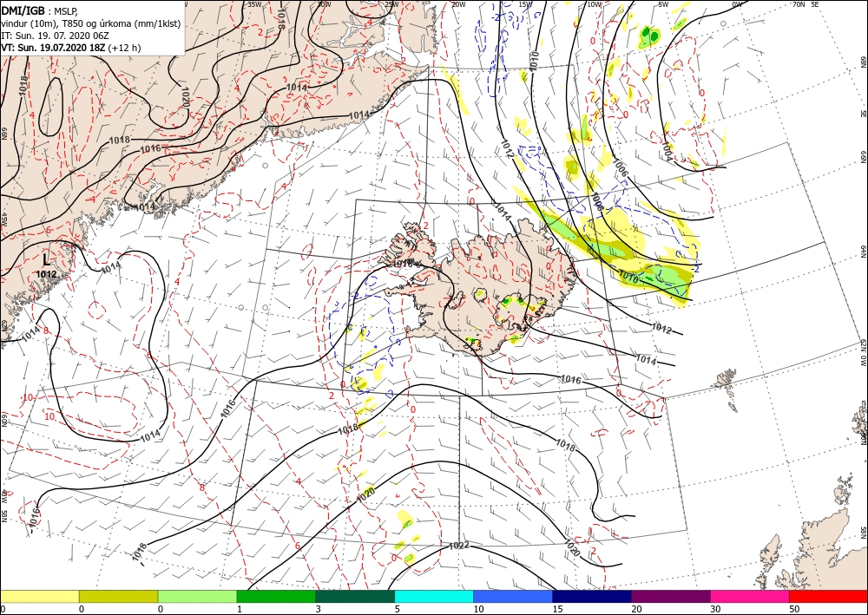Pick the cyan legend color segment

(x=434, y=597)
